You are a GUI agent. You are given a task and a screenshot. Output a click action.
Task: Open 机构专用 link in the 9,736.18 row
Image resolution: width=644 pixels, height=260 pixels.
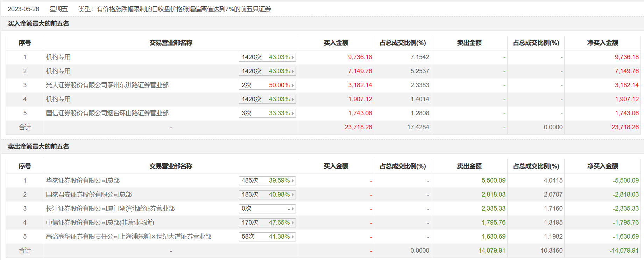pyautogui.click(x=58, y=57)
